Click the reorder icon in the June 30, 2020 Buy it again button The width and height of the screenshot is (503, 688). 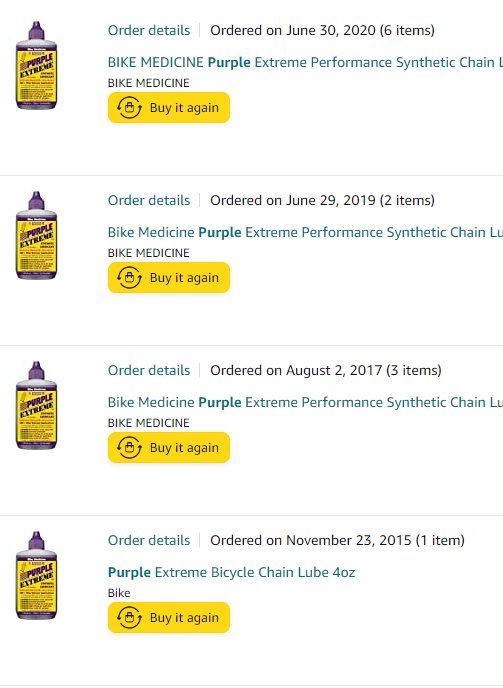click(x=129, y=108)
